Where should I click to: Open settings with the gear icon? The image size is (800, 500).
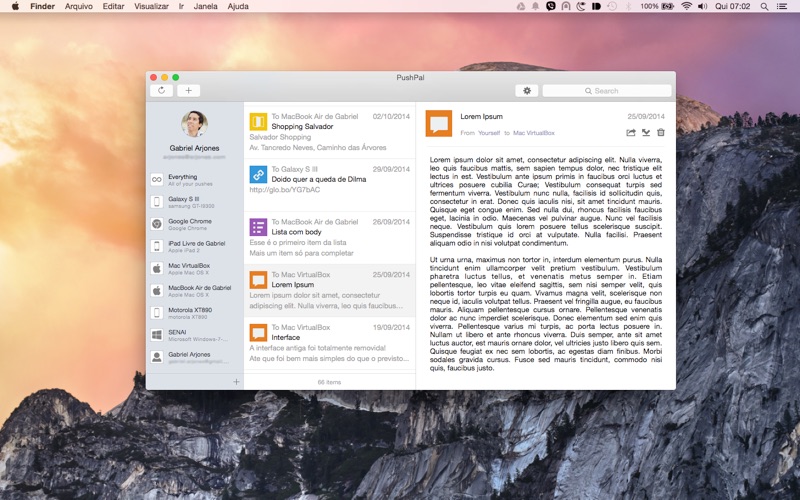pos(527,90)
